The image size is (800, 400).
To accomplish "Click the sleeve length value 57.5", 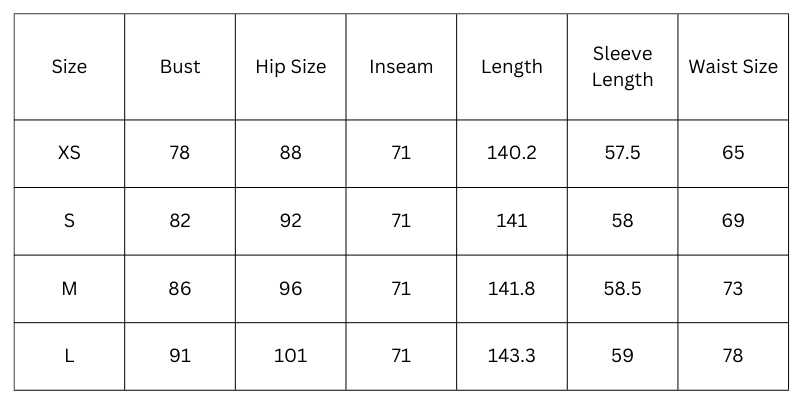I will pyautogui.click(x=622, y=153).
